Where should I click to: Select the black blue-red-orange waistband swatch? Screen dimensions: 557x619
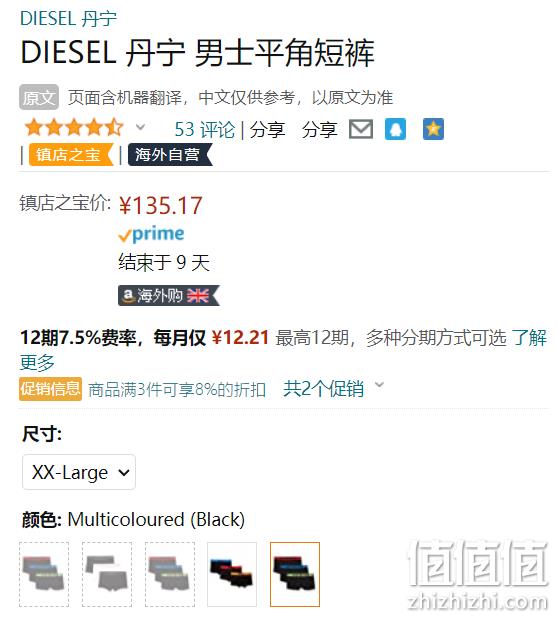(x=232, y=574)
